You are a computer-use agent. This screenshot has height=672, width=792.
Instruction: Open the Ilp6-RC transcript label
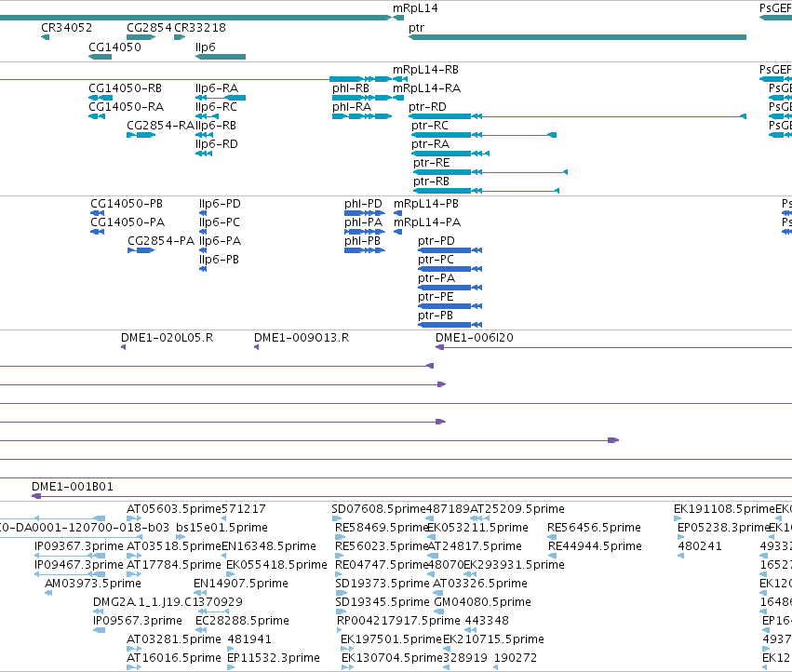click(216, 107)
